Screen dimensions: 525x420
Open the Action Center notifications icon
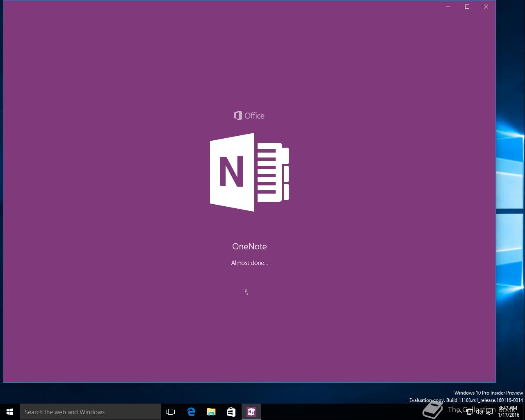point(489,412)
